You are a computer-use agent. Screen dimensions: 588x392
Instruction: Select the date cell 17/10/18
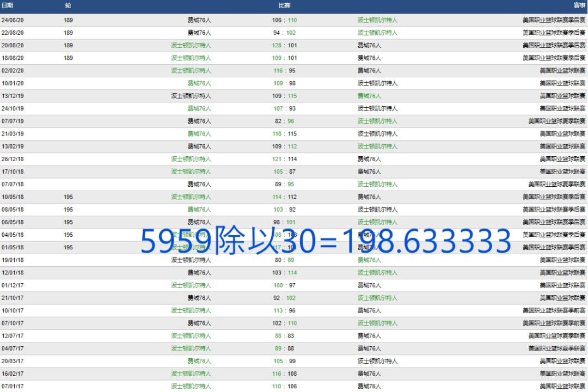tap(13, 172)
